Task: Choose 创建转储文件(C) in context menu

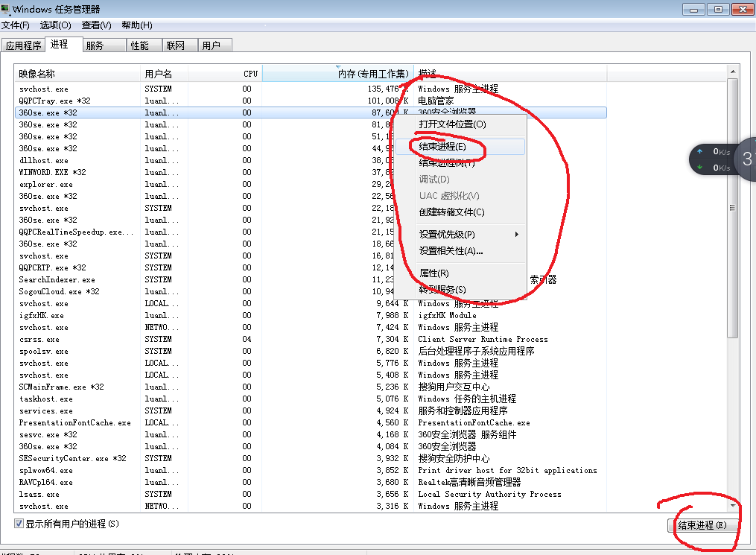Action: [451, 212]
